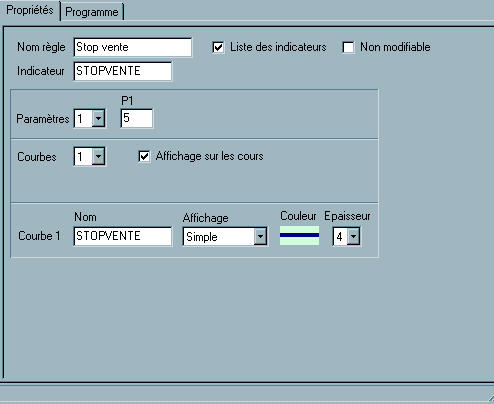The image size is (494, 404).
Task: Click the Affichage combo box showing Simple
Action: [x=225, y=237]
